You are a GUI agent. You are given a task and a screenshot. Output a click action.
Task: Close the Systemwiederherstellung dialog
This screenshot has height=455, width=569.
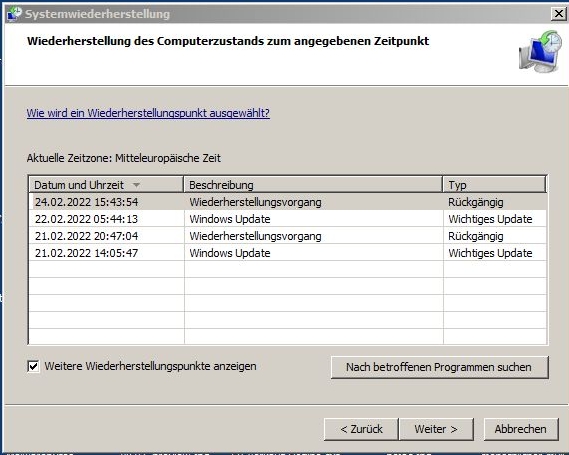pyautogui.click(x=559, y=14)
